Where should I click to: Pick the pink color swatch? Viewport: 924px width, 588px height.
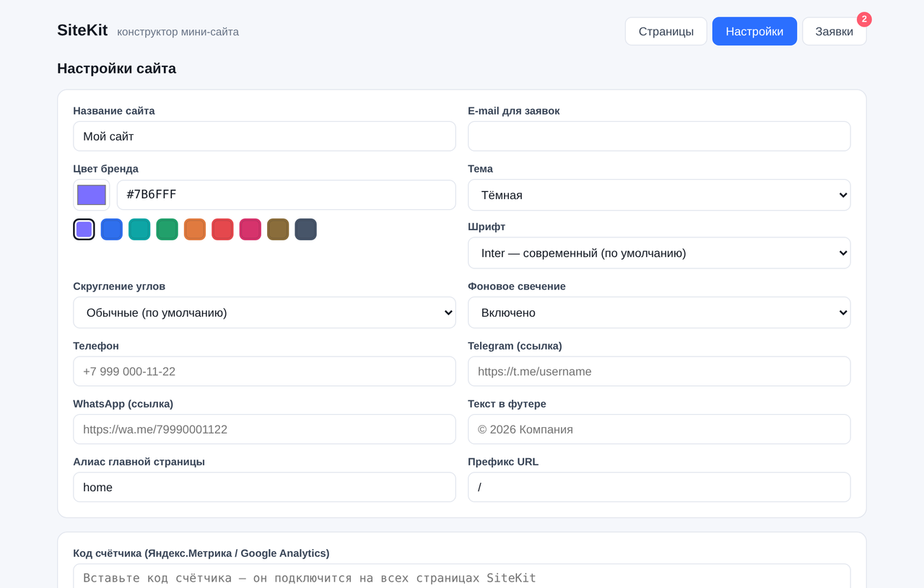pos(250,229)
